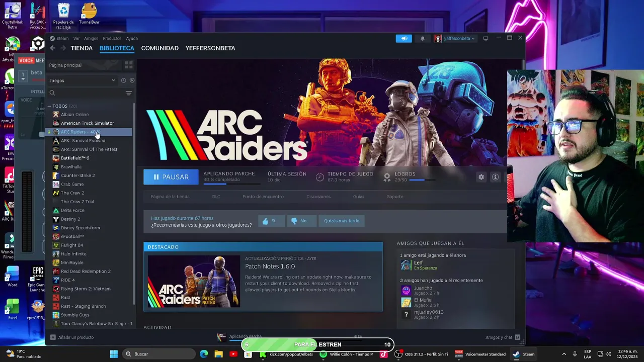Go forward with the right arrow
Screen dimensions: 644x362
[63, 48]
